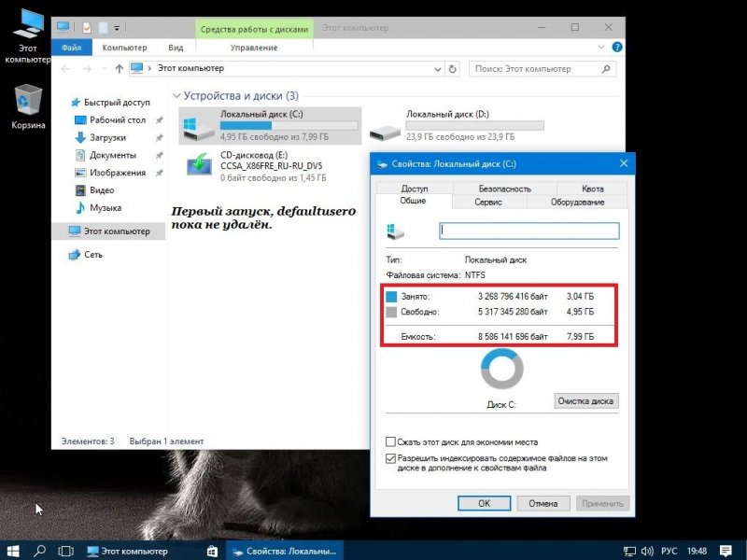
Task: Select Рабочий стол in navigation pane
Action: (x=118, y=120)
